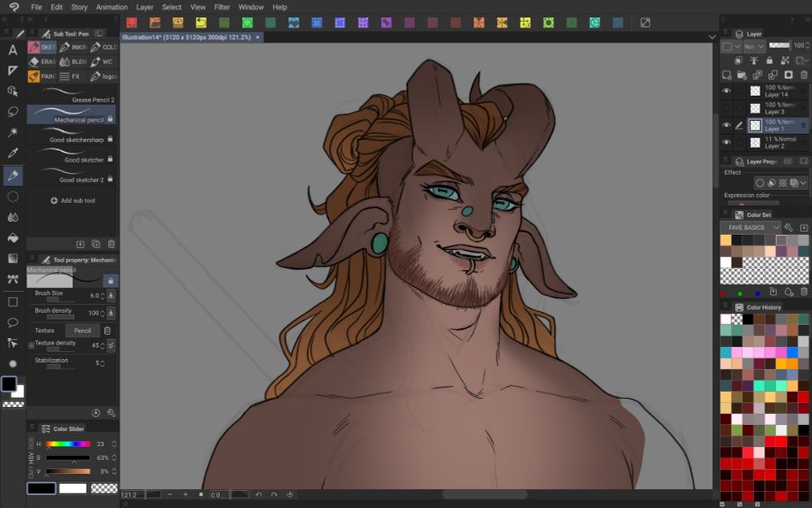Open the expand arrow above canvas
Screen dimensions: 812x508
pyautogui.click(x=712, y=37)
